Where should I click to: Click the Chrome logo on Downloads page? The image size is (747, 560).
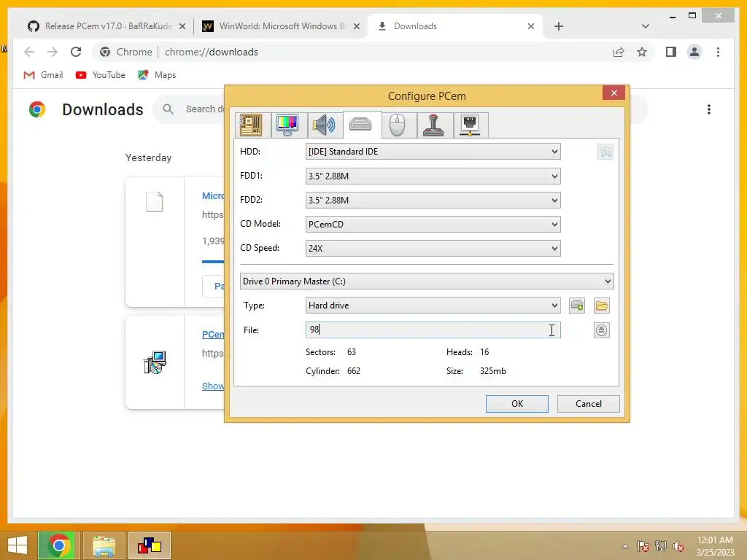[x=37, y=109]
